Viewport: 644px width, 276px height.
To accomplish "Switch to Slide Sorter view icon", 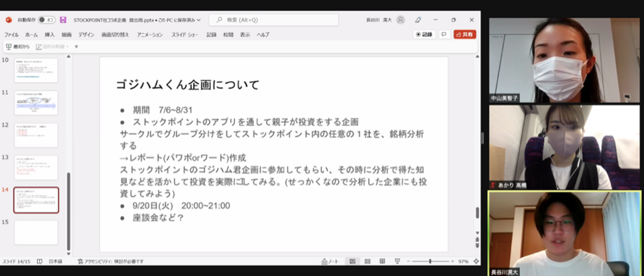I will tap(367, 261).
